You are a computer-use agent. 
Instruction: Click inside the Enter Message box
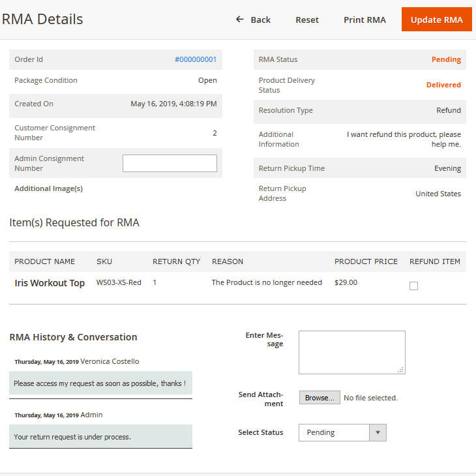351,352
